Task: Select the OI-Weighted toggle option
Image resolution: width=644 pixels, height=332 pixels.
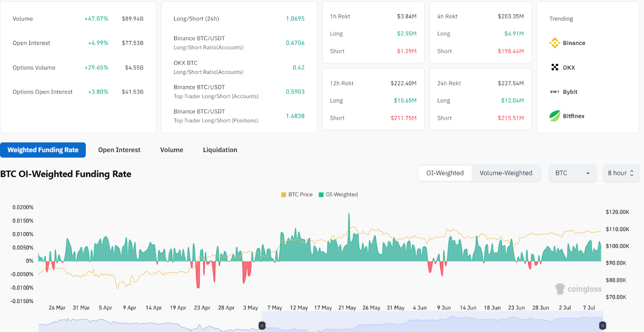Action: coord(445,173)
